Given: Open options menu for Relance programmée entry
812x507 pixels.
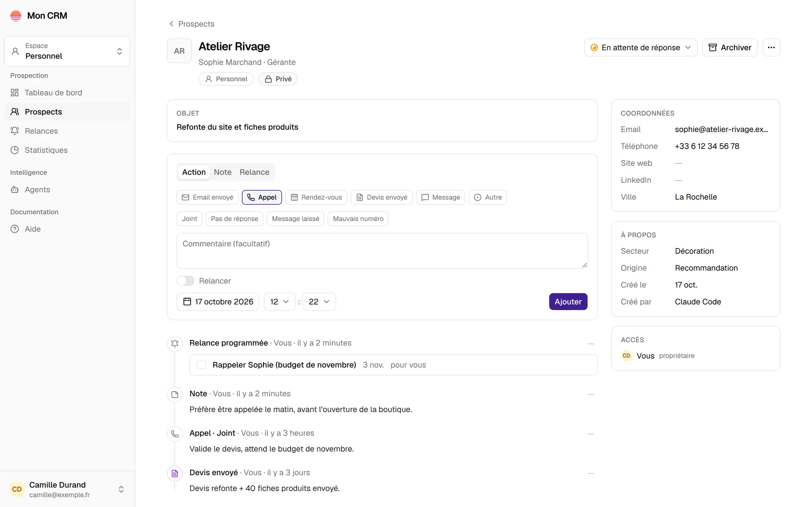Looking at the screenshot, I should (x=591, y=344).
